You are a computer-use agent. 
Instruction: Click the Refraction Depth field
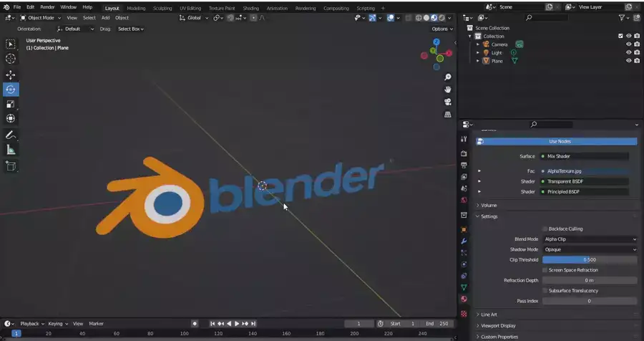click(x=590, y=280)
